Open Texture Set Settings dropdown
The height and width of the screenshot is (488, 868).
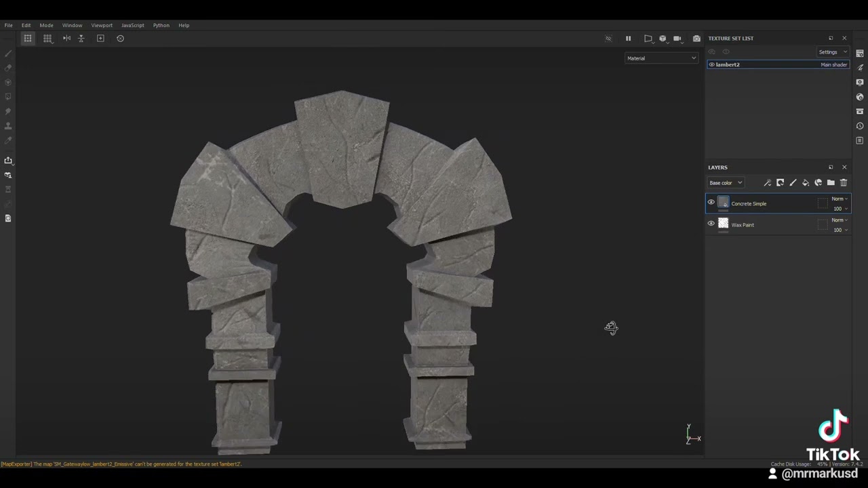[832, 52]
